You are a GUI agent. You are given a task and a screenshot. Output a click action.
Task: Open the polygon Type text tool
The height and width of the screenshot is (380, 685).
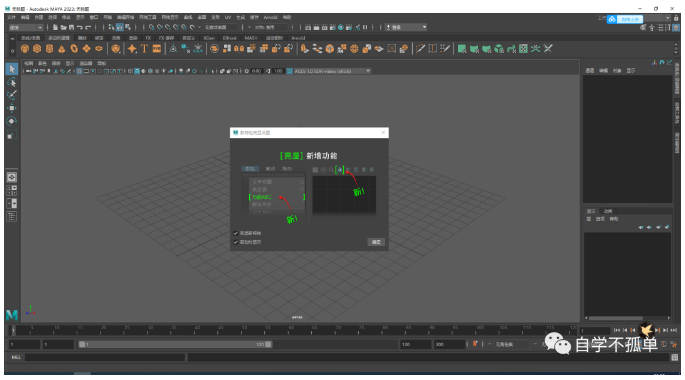click(144, 49)
